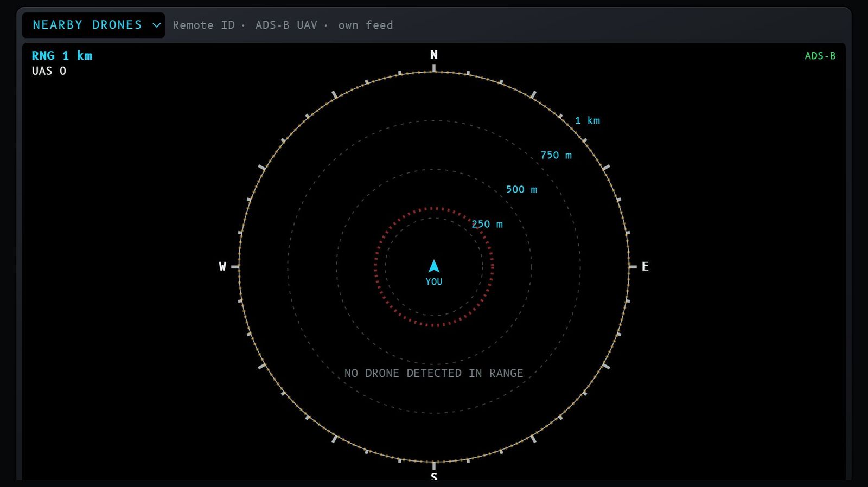Click the 1 km ring label
868x487 pixels.
(588, 120)
